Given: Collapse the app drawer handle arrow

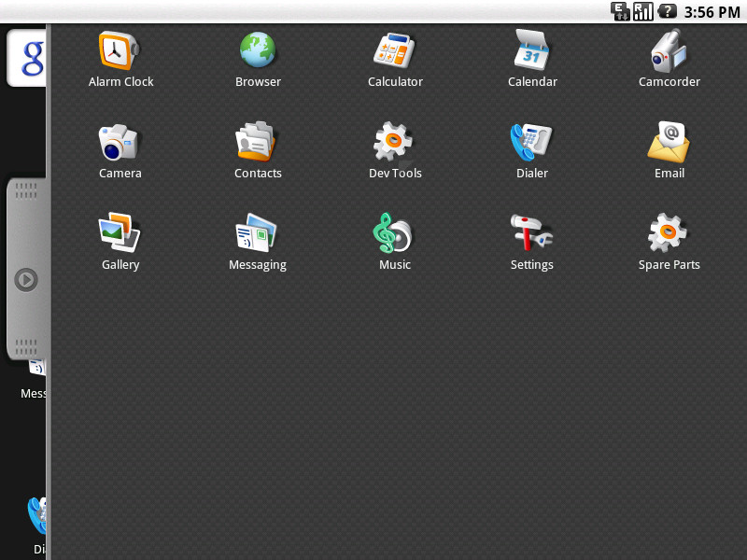Looking at the screenshot, I should coord(26,280).
